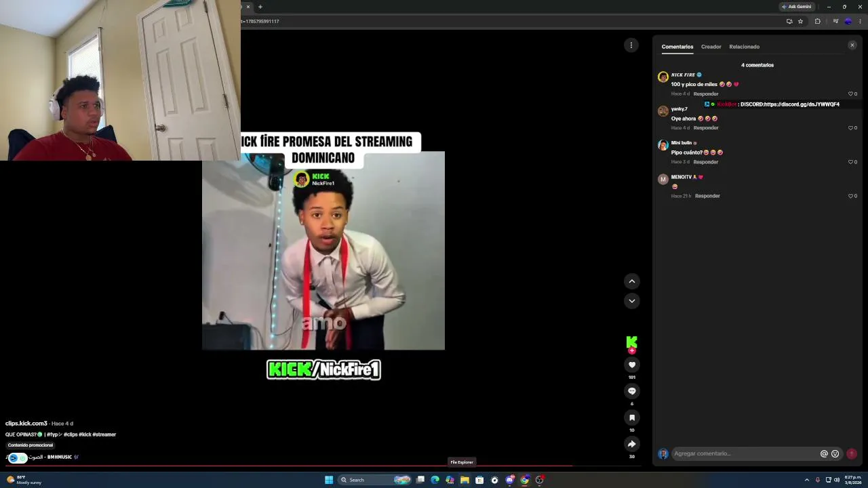
Task: Open the Windows Start menu
Action: click(329, 480)
